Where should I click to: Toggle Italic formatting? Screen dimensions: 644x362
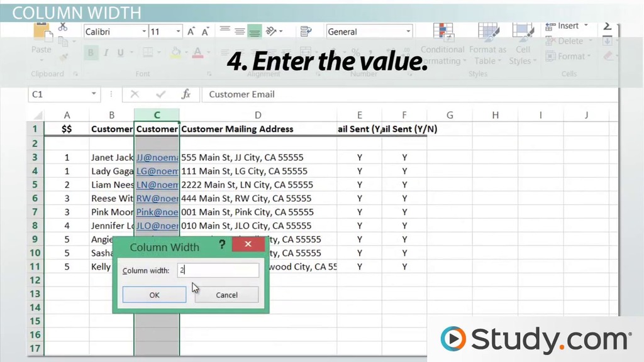tap(106, 53)
